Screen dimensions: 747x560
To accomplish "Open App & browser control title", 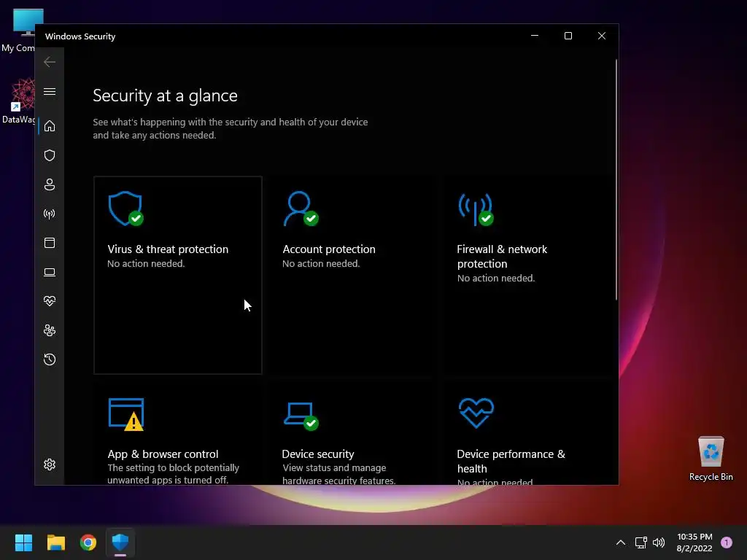I will pyautogui.click(x=163, y=454).
